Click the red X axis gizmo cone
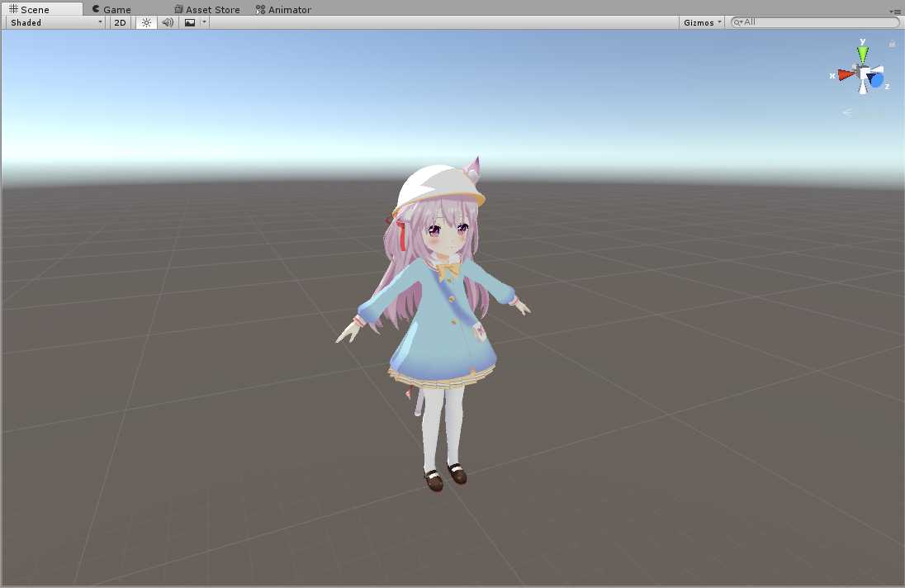 coord(845,74)
